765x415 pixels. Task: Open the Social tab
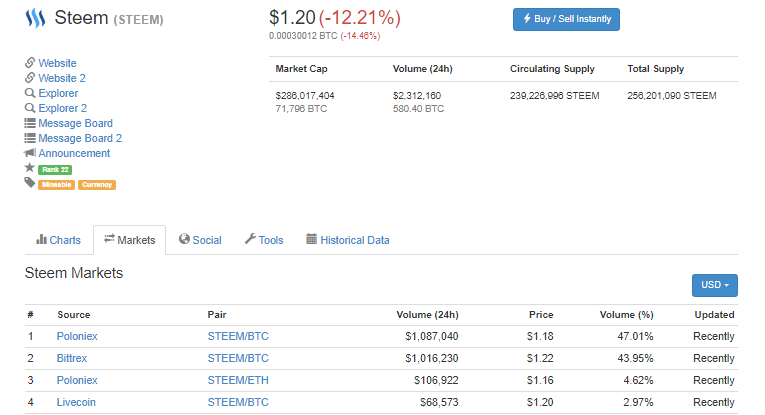pyautogui.click(x=200, y=240)
